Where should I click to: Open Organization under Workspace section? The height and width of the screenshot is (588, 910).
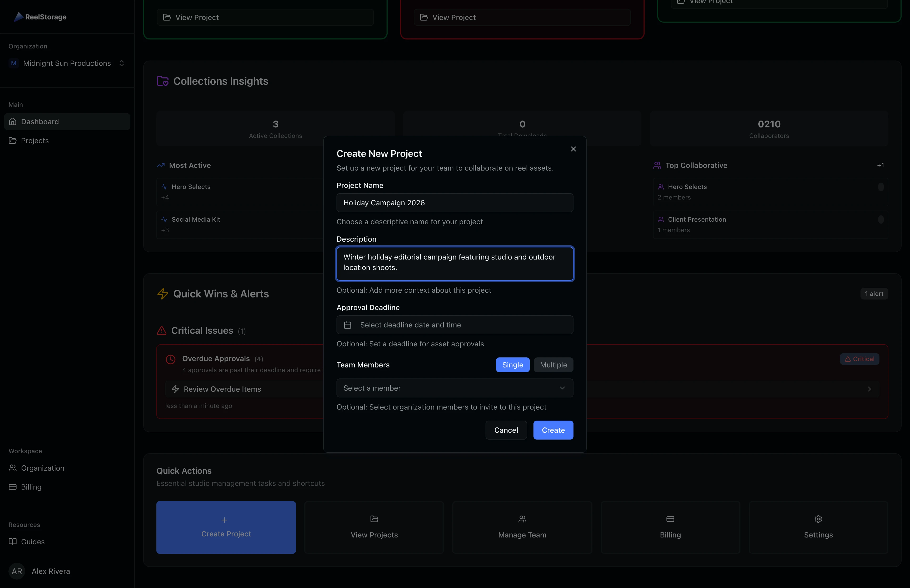pyautogui.click(x=42, y=468)
